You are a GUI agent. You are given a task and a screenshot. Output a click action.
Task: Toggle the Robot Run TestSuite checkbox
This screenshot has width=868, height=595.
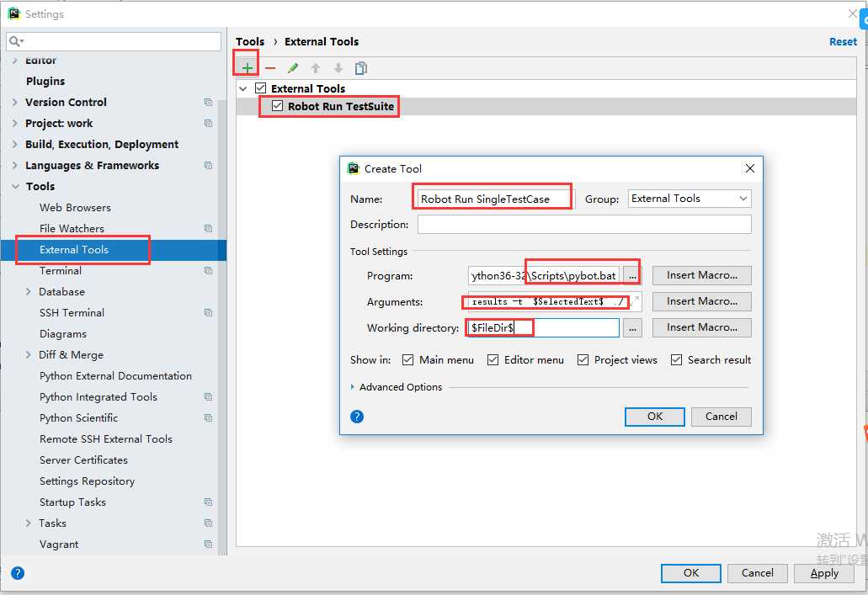click(277, 106)
